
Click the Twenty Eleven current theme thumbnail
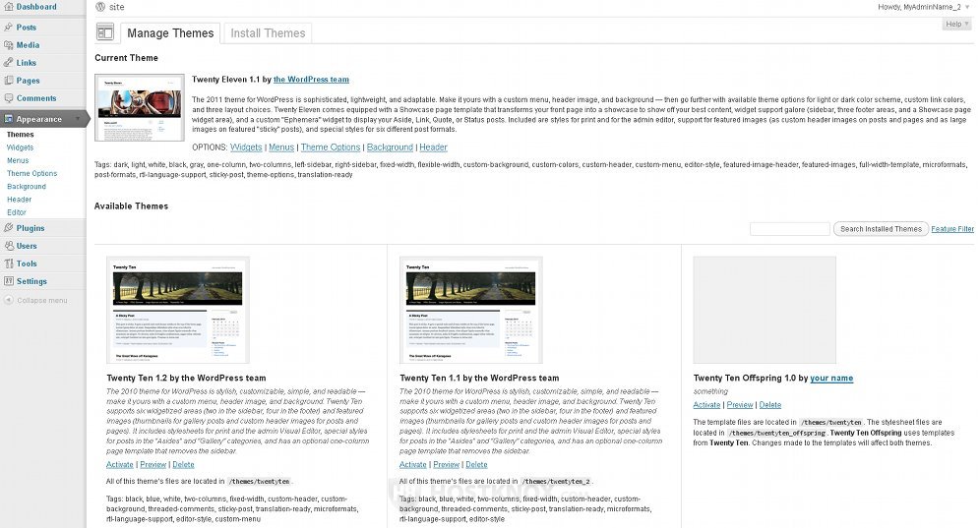pyautogui.click(x=140, y=107)
